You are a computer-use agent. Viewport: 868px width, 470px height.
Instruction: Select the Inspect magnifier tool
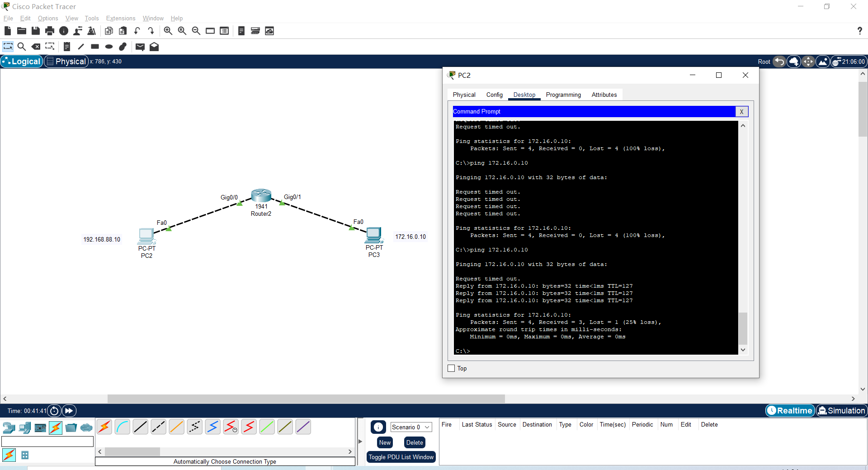21,47
